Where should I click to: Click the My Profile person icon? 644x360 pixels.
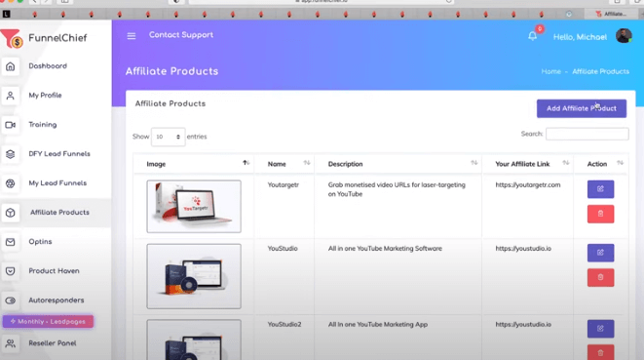[11, 96]
